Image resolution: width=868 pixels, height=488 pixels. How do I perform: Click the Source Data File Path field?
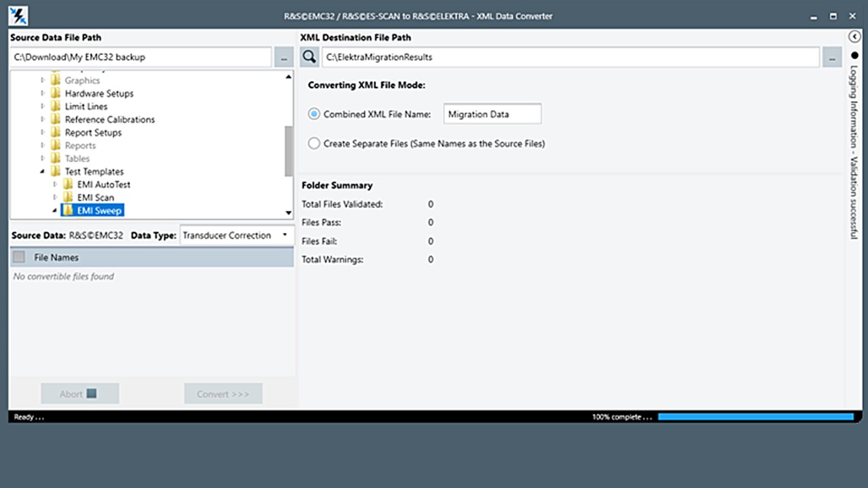[140, 58]
